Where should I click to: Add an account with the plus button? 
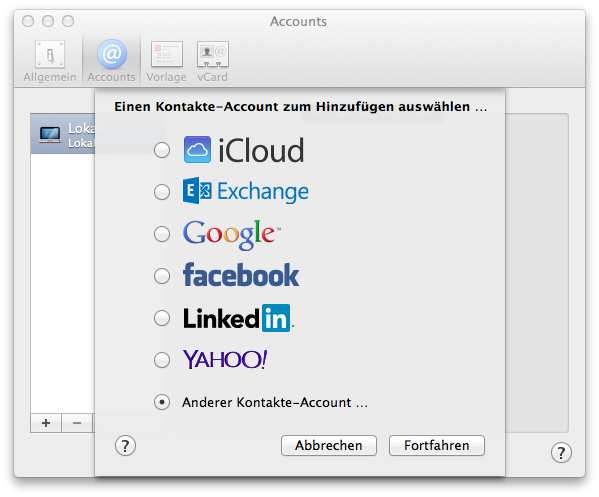pos(46,423)
